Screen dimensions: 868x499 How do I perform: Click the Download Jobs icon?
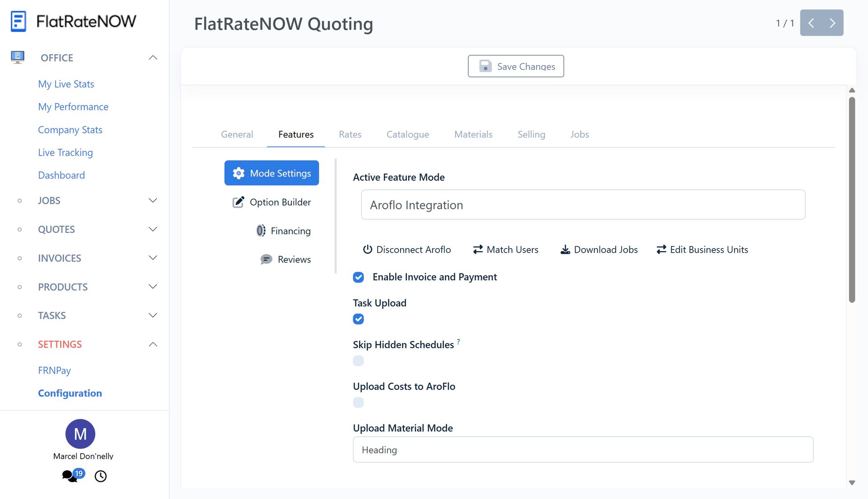(x=565, y=249)
